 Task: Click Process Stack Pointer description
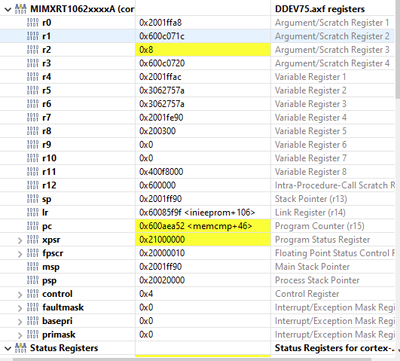tap(317, 280)
